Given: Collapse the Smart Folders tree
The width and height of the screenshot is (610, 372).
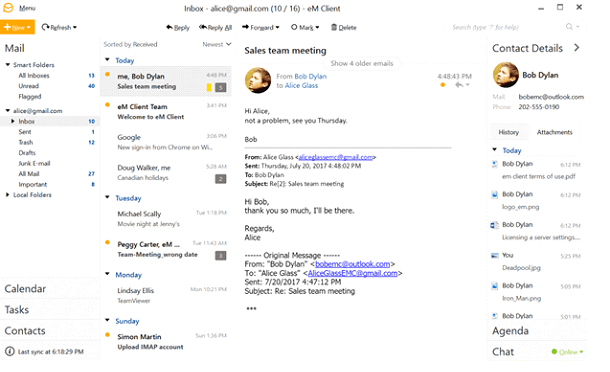Looking at the screenshot, I should pos(7,65).
